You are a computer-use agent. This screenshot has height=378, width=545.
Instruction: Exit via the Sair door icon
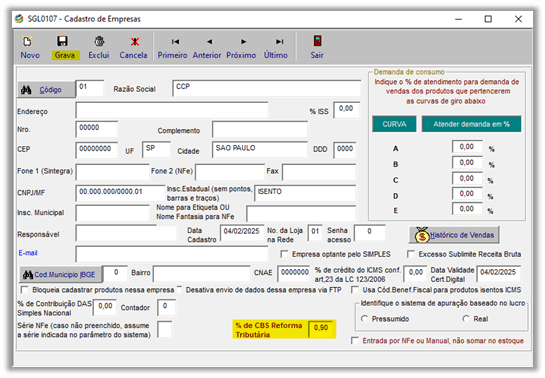[317, 41]
